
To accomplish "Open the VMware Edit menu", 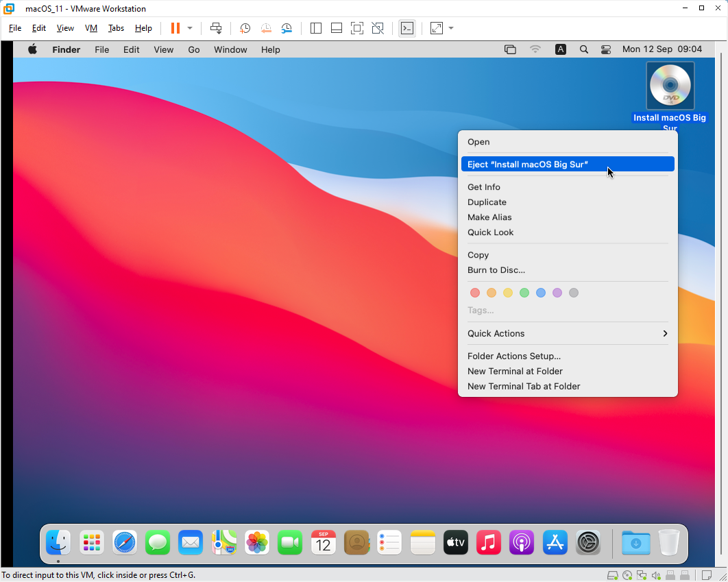I will tap(39, 28).
